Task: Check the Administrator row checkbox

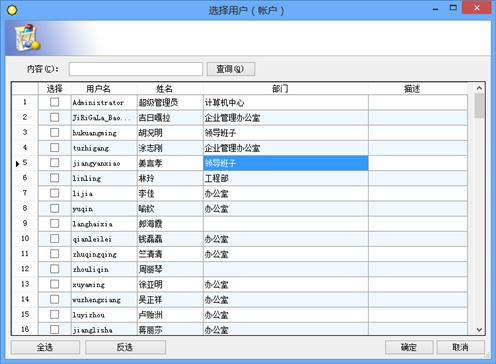Action: [54, 102]
